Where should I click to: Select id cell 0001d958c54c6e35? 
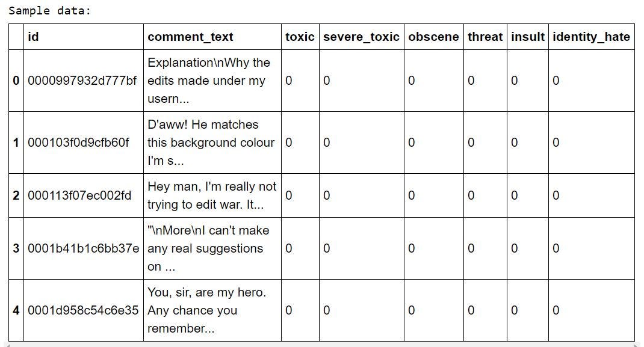[x=83, y=310]
